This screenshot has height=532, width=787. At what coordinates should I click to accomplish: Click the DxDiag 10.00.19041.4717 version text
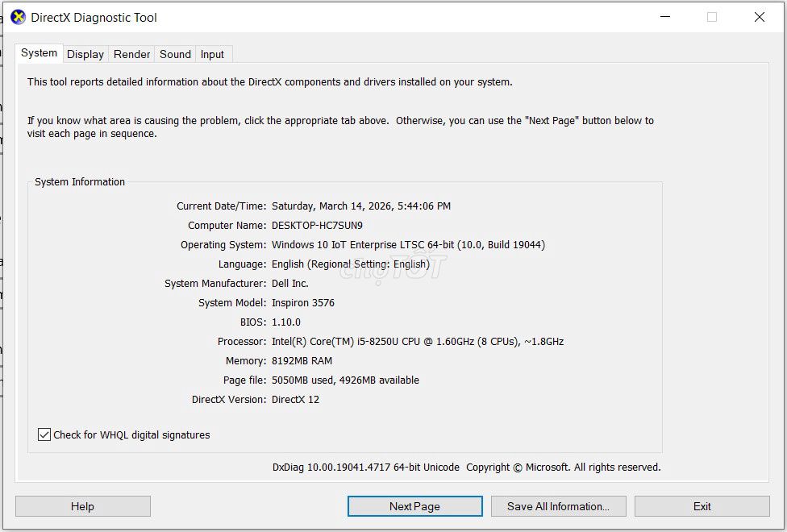366,468
